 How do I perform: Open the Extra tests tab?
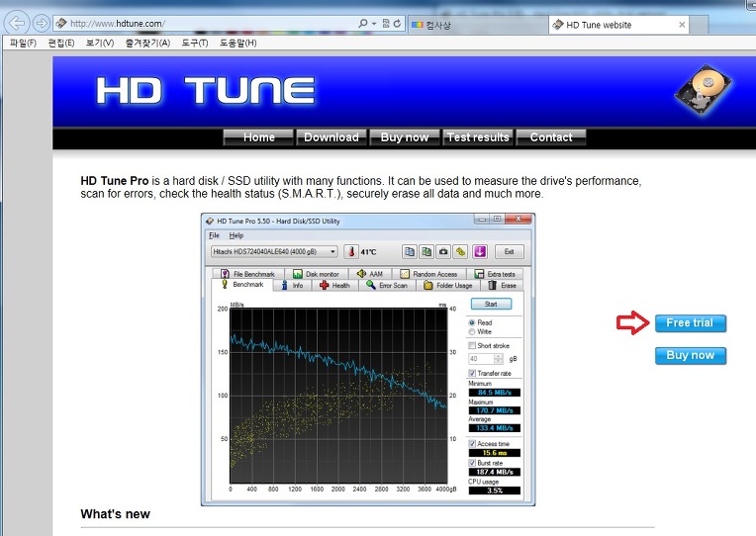495,274
